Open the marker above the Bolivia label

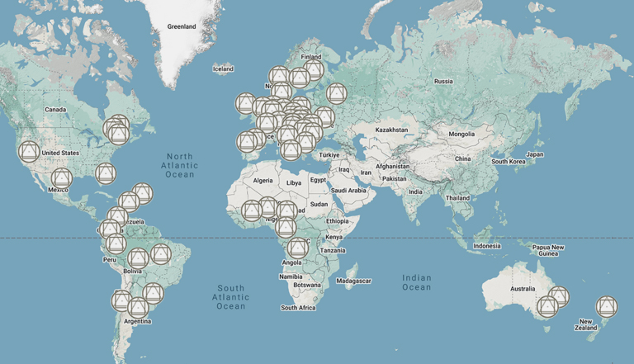tap(138, 258)
